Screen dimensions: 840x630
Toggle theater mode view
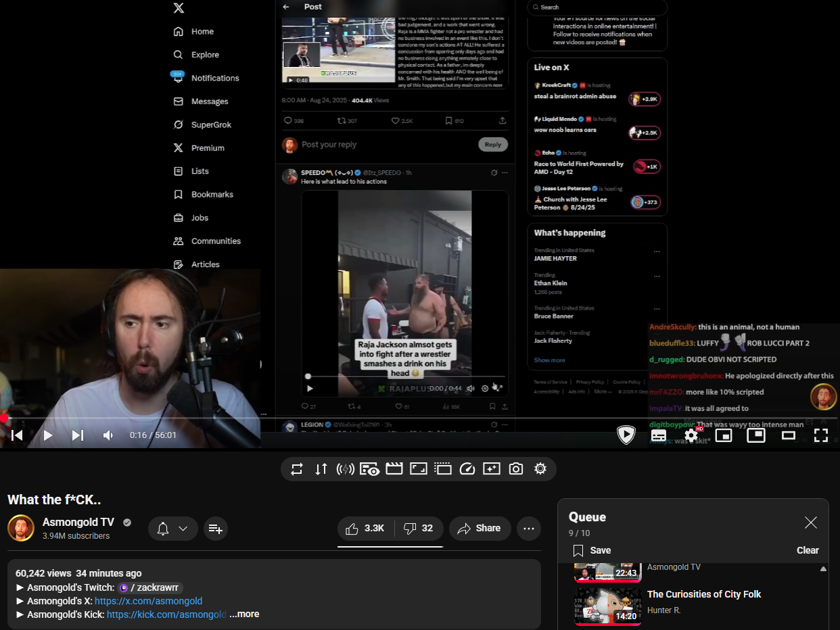(x=789, y=435)
